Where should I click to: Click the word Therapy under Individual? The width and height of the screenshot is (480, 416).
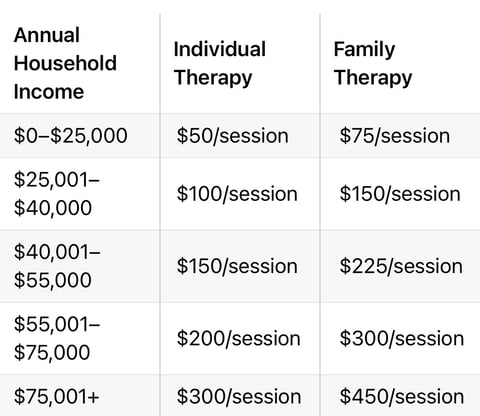point(213,78)
